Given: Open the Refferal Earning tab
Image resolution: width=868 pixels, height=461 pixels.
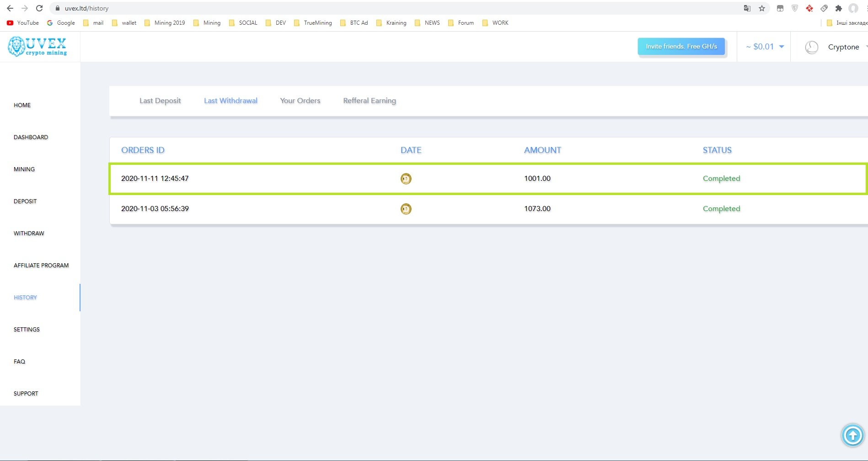Looking at the screenshot, I should click(x=370, y=101).
